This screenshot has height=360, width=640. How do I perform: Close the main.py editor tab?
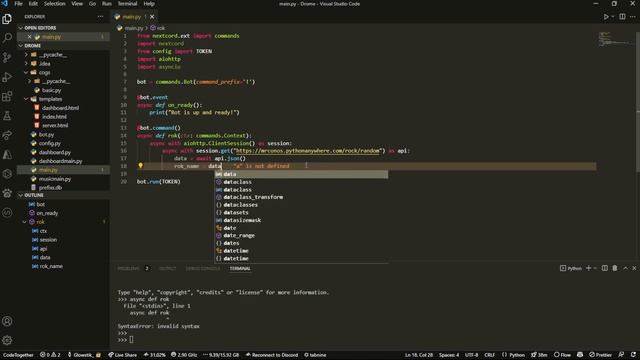coord(152,17)
